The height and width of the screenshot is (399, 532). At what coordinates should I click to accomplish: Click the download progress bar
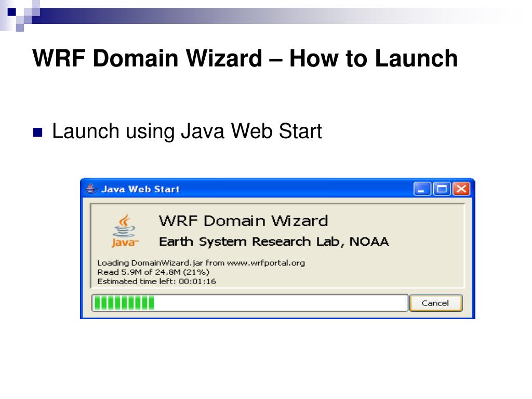click(x=250, y=303)
